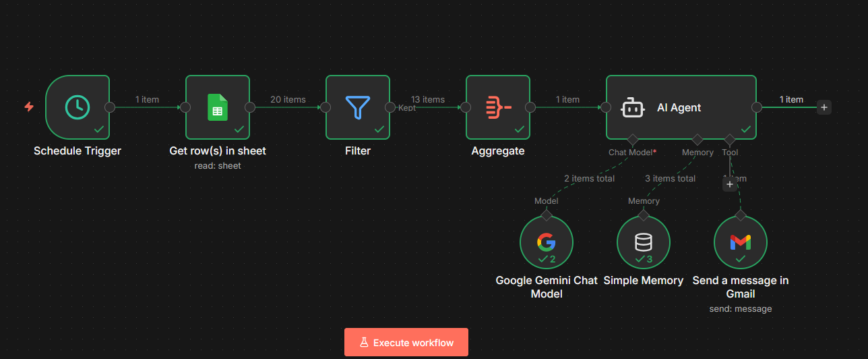This screenshot has width=868, height=359.
Task: Click the Filter node output connector dot
Action: (x=390, y=107)
